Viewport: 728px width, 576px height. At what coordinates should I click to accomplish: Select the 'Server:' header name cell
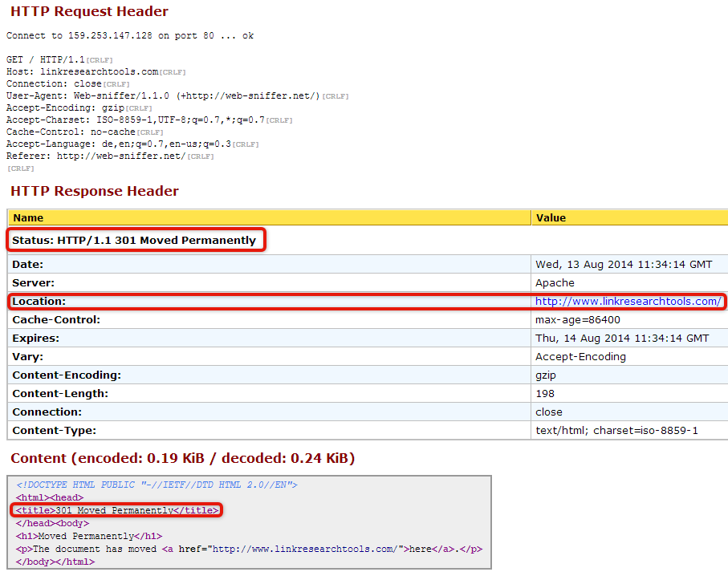tap(269, 282)
